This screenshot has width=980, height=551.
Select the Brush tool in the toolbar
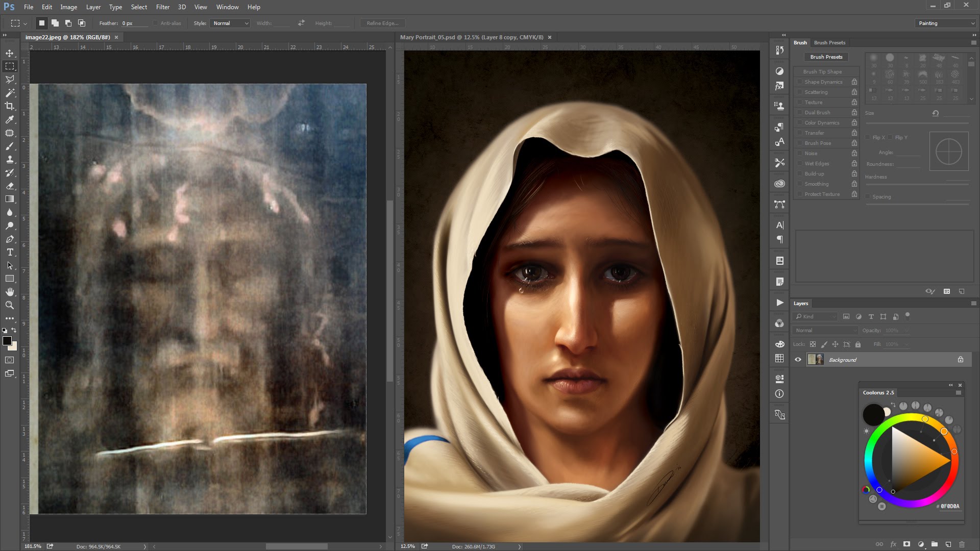click(x=10, y=146)
